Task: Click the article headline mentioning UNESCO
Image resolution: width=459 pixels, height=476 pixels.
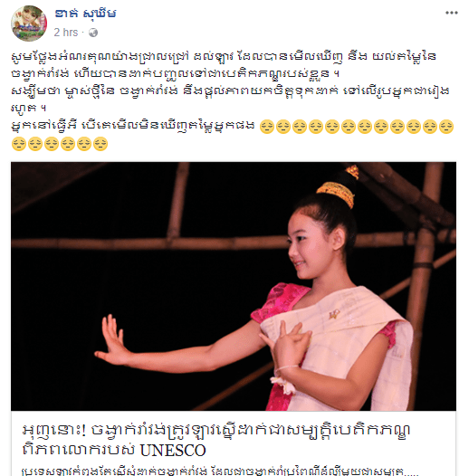Action: click(x=216, y=440)
